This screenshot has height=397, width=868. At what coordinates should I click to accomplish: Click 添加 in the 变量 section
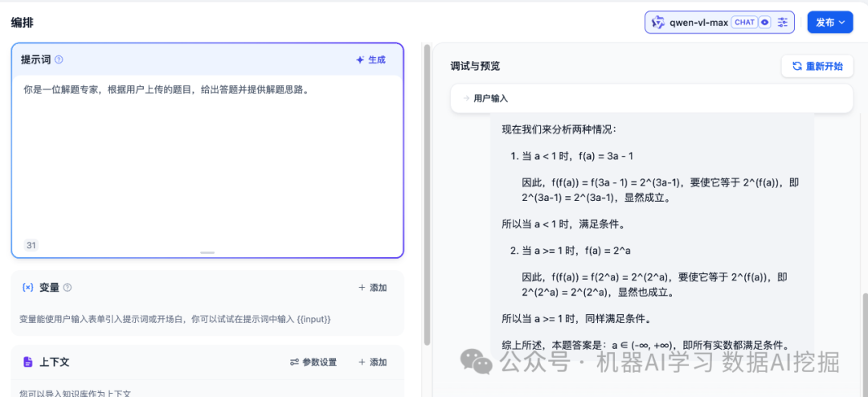(x=372, y=288)
